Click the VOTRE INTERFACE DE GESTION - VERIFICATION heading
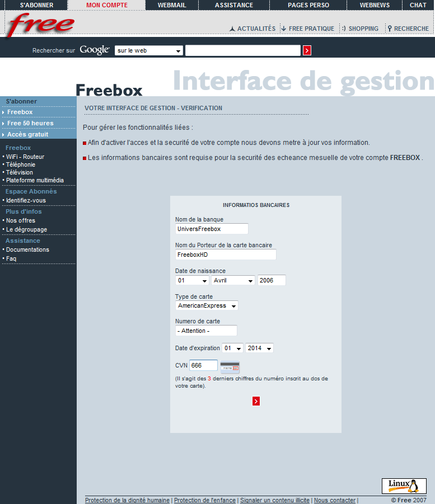Screen dimensions: 435x504 point(153,109)
